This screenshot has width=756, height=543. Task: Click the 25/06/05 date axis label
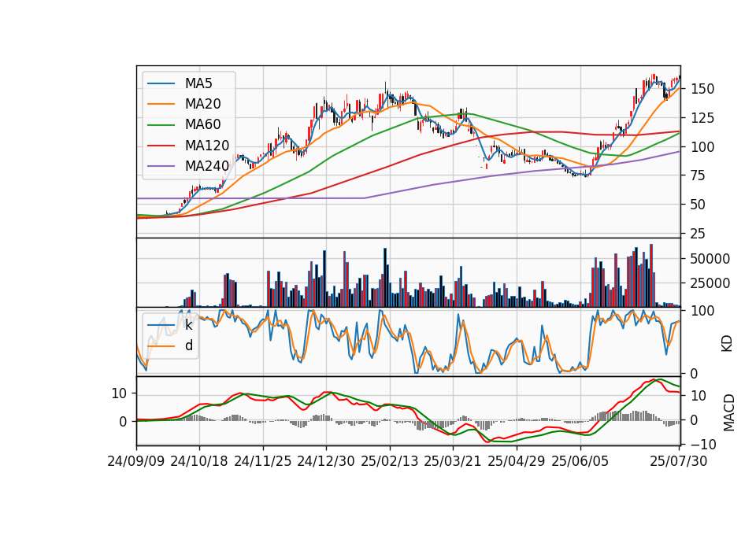[580, 461]
